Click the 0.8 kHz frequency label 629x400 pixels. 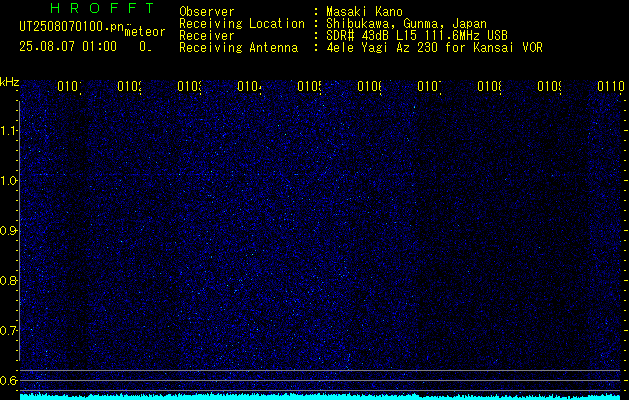tap(8, 280)
